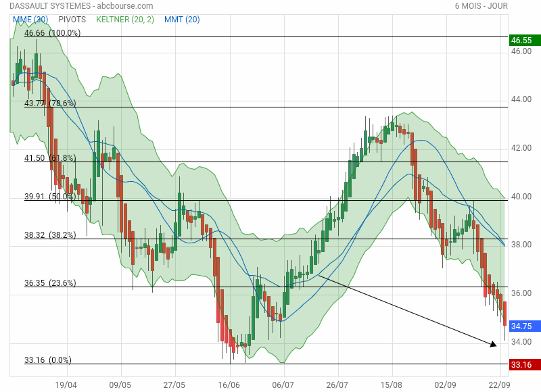The height and width of the screenshot is (392, 541).
Task: Click the 41.50 (61.8%) Fibonacci label
Action: pos(50,158)
